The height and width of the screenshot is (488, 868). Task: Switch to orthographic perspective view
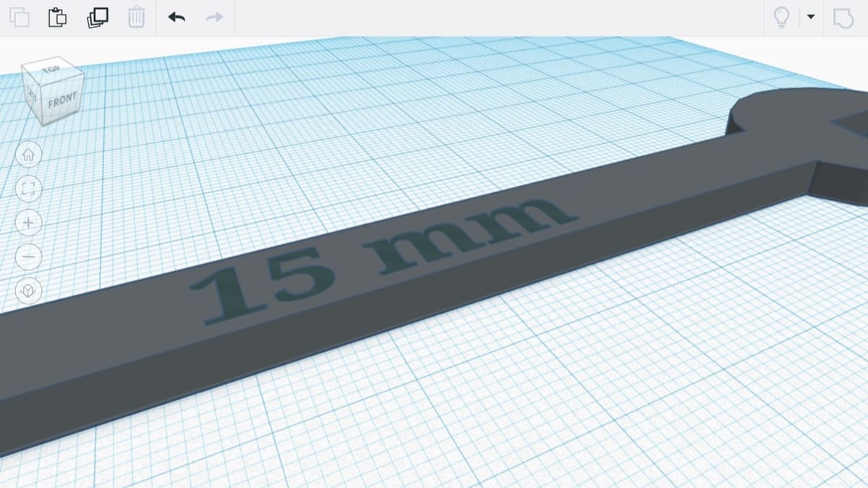(28, 291)
